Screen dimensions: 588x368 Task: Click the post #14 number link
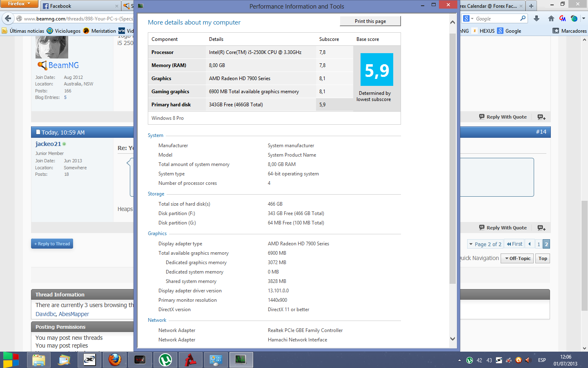(x=541, y=132)
